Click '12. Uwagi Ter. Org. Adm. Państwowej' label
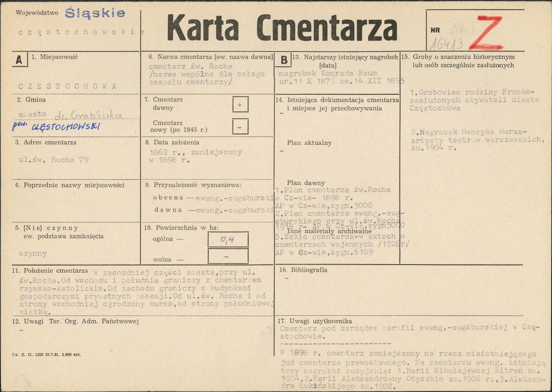Screen dimensions: 552x392 (76, 321)
